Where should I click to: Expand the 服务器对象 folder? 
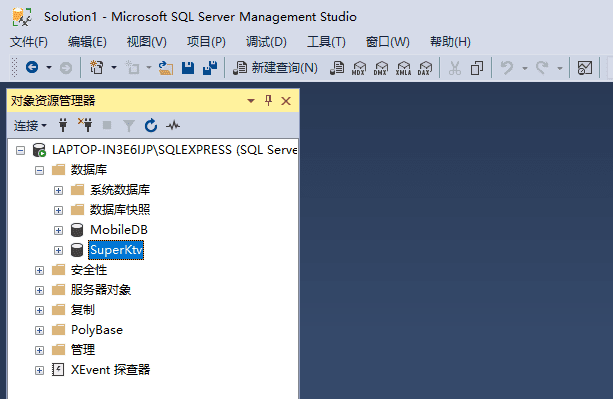pos(39,290)
